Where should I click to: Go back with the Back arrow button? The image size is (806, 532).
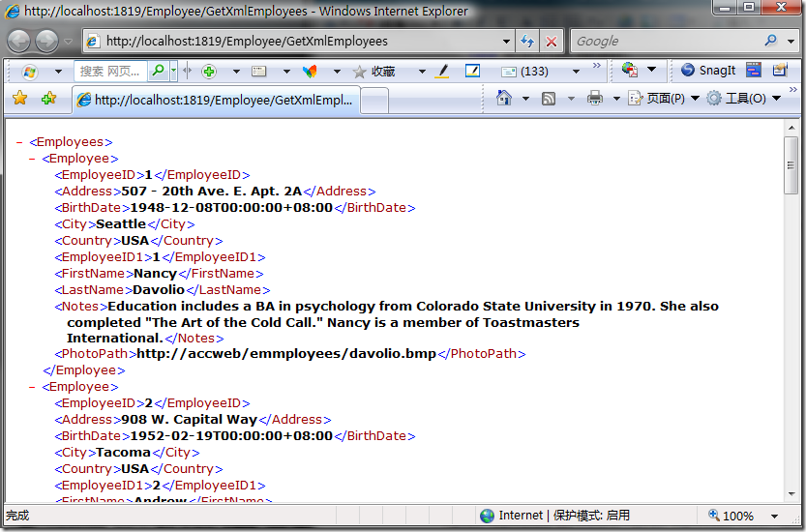pos(19,42)
